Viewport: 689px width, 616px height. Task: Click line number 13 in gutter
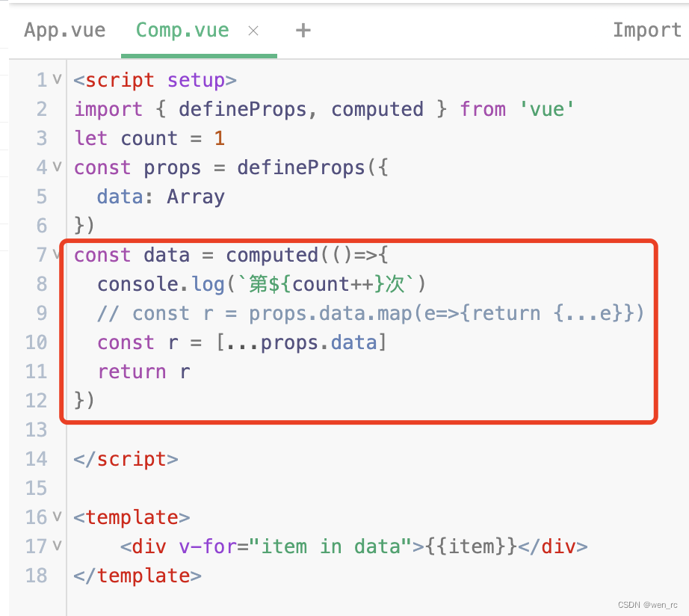(x=36, y=430)
